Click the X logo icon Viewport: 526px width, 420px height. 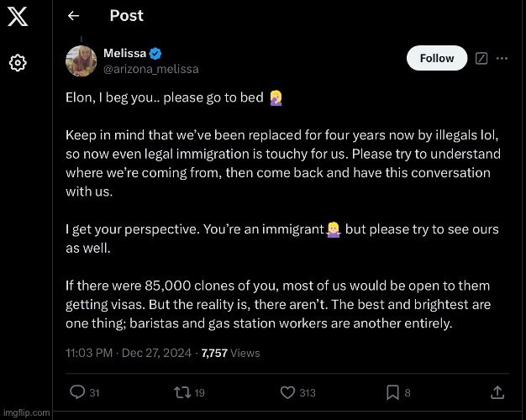[x=18, y=17]
